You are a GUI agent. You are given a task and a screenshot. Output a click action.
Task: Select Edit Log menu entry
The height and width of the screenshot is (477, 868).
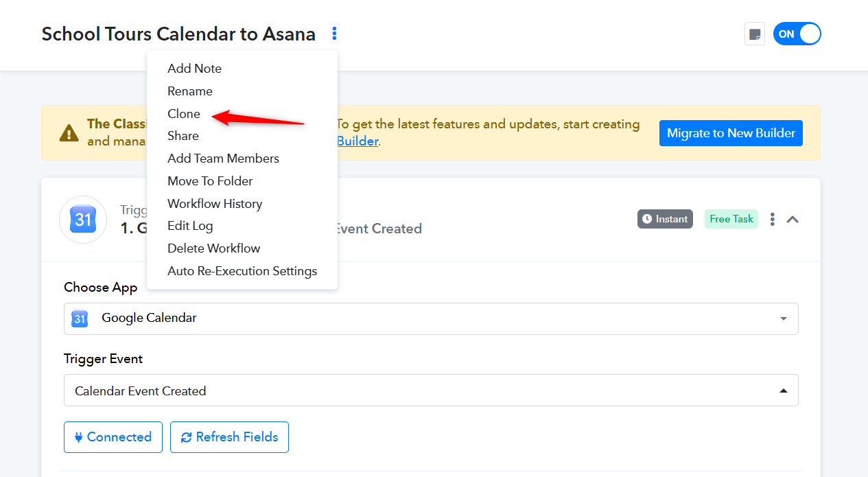pyautogui.click(x=190, y=226)
